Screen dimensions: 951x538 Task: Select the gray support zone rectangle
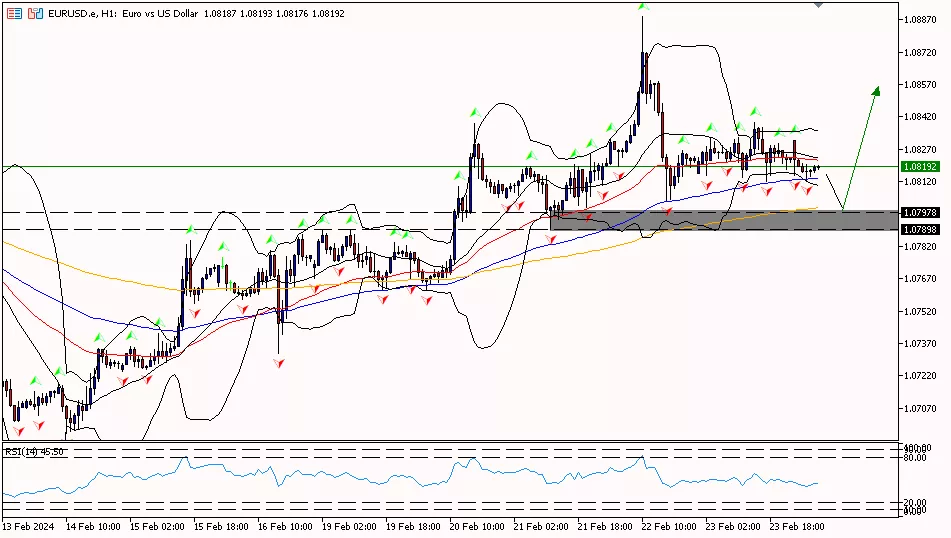coord(700,221)
